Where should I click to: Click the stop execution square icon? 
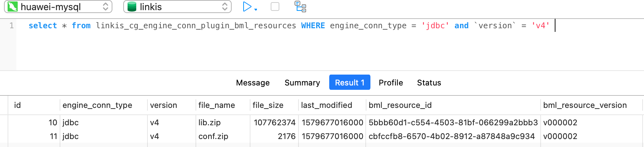click(275, 7)
